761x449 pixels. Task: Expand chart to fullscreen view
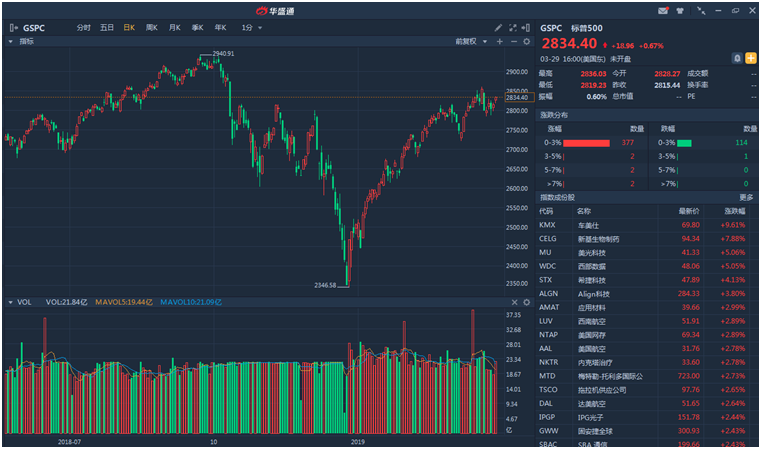[x=513, y=28]
